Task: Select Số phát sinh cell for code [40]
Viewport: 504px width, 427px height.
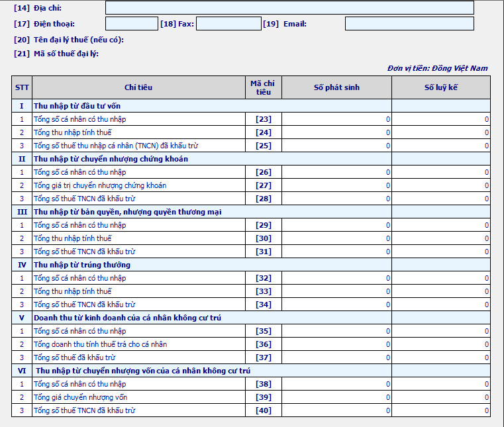Action: coord(336,410)
